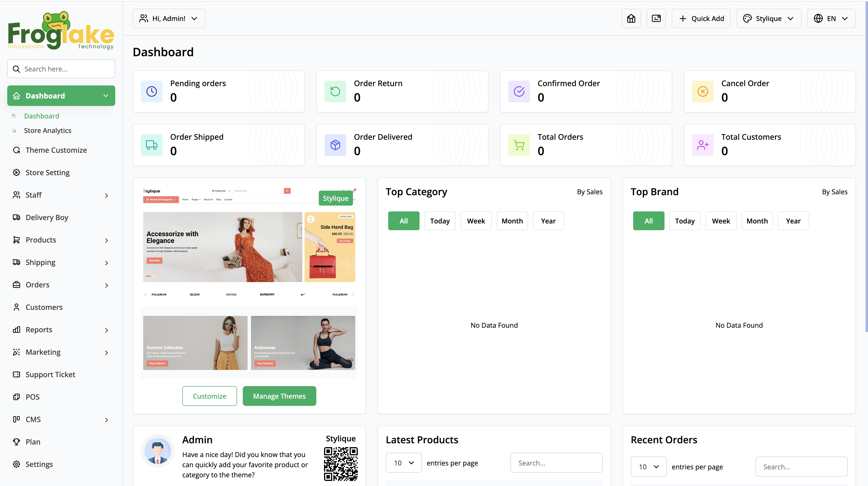The width and height of the screenshot is (868, 486).
Task: Click the sidebar Search here field
Action: pos(61,69)
